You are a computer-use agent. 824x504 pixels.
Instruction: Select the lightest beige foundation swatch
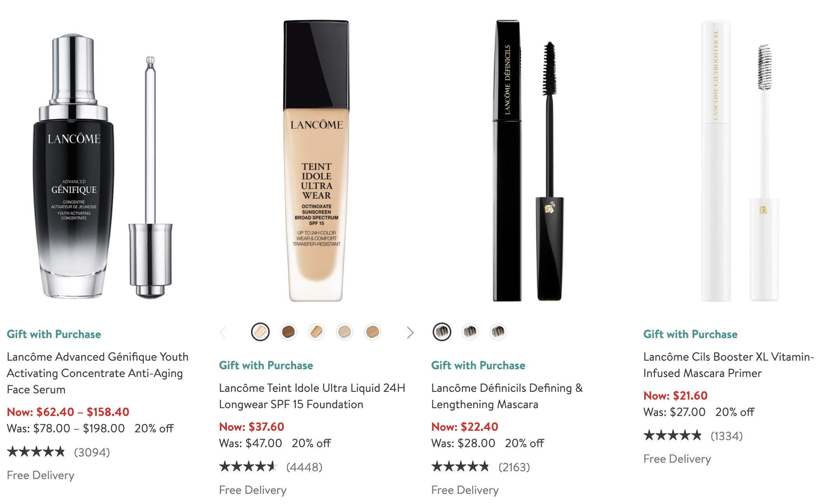click(260, 332)
